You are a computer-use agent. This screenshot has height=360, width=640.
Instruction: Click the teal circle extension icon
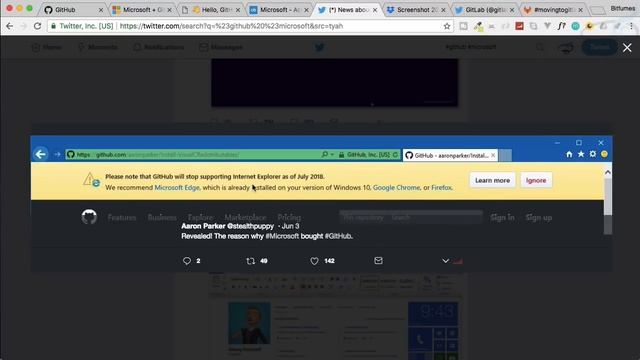(576, 26)
